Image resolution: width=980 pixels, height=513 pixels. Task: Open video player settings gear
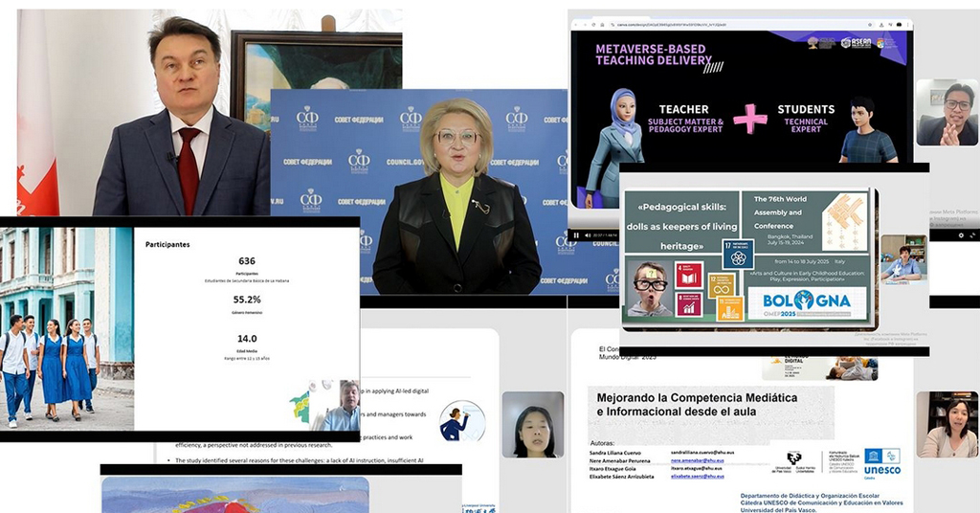point(961,235)
